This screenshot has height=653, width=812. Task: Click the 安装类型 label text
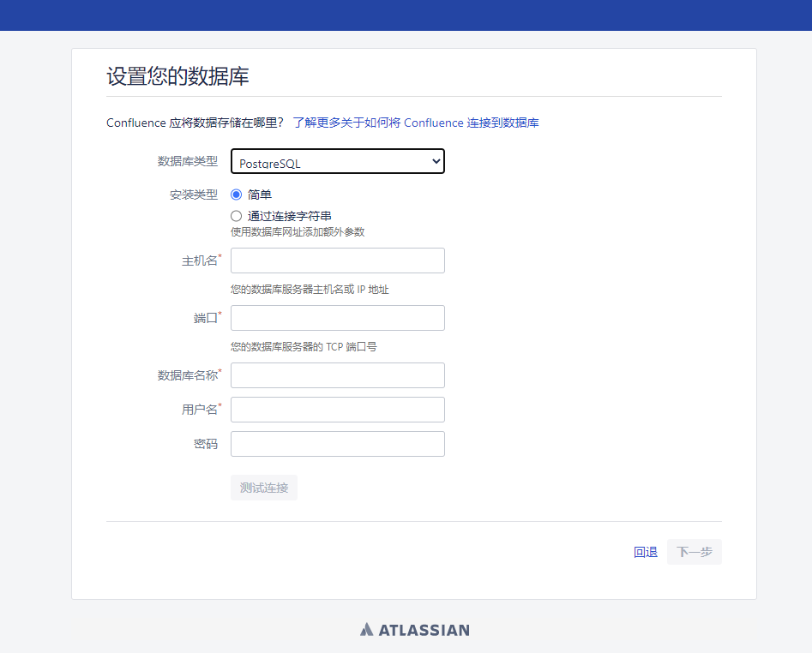click(193, 195)
